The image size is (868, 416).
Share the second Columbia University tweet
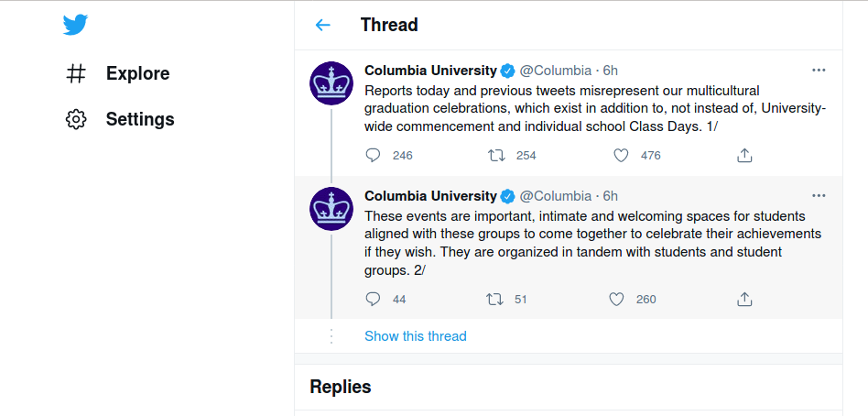coord(744,299)
